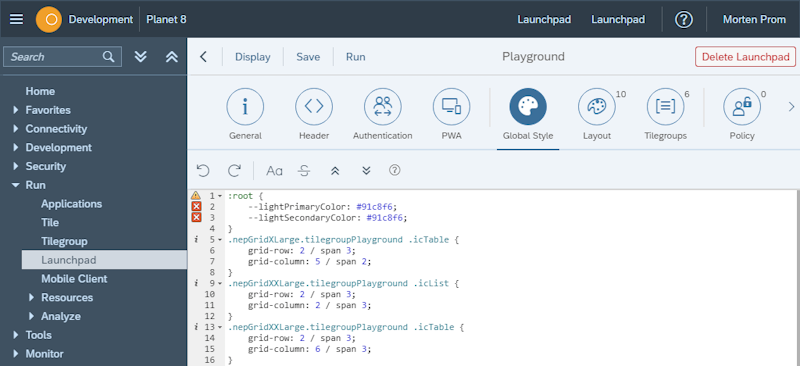Viewport: 800px width, 366px height.
Task: Fold the code block on line 9
Action: point(220,283)
